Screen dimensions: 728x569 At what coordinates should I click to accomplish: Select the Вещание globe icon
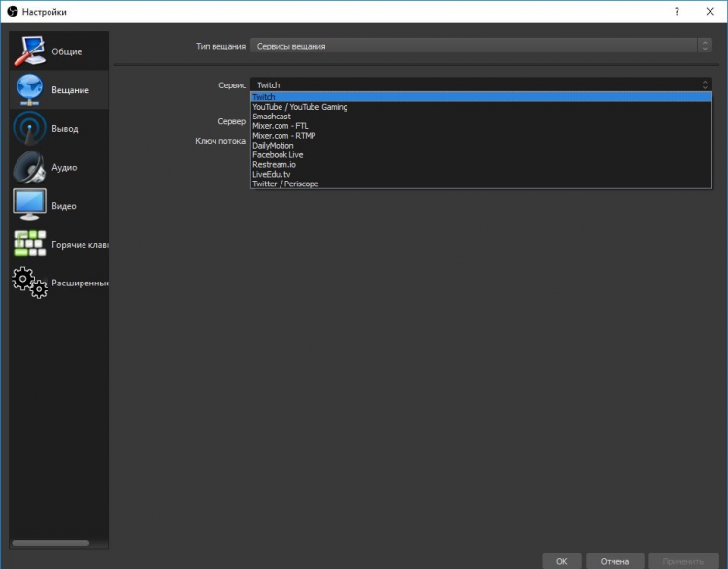pyautogui.click(x=29, y=89)
